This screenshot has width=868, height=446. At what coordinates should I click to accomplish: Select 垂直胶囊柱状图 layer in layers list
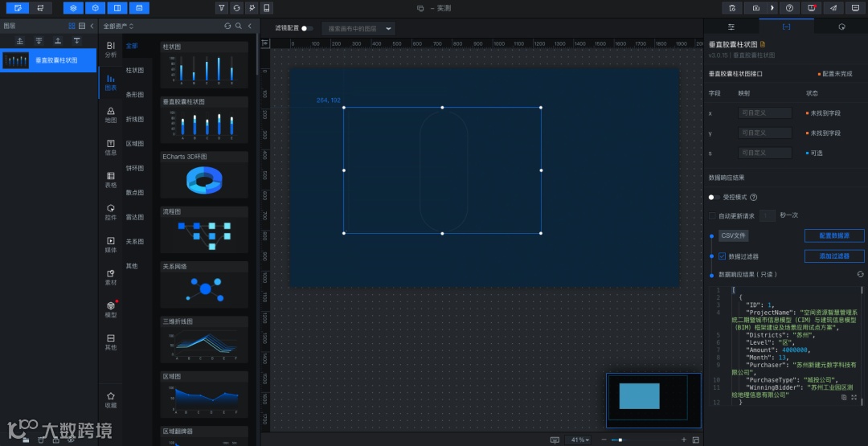click(48, 60)
